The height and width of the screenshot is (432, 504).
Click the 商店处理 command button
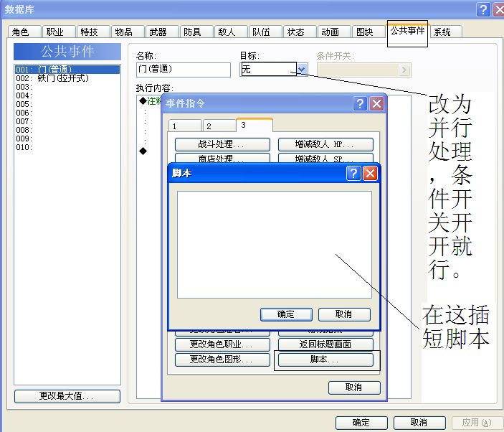click(222, 158)
